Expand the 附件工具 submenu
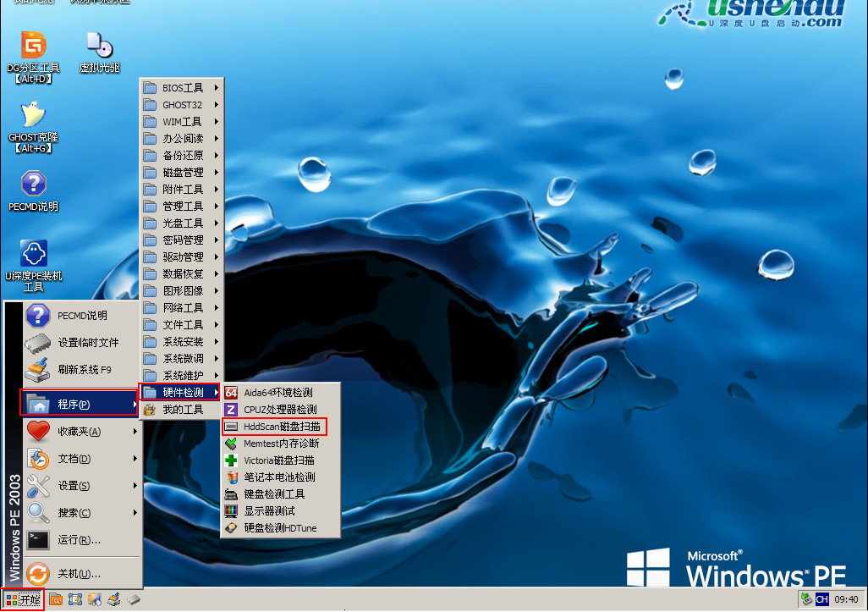The image size is (868, 612). (x=182, y=190)
